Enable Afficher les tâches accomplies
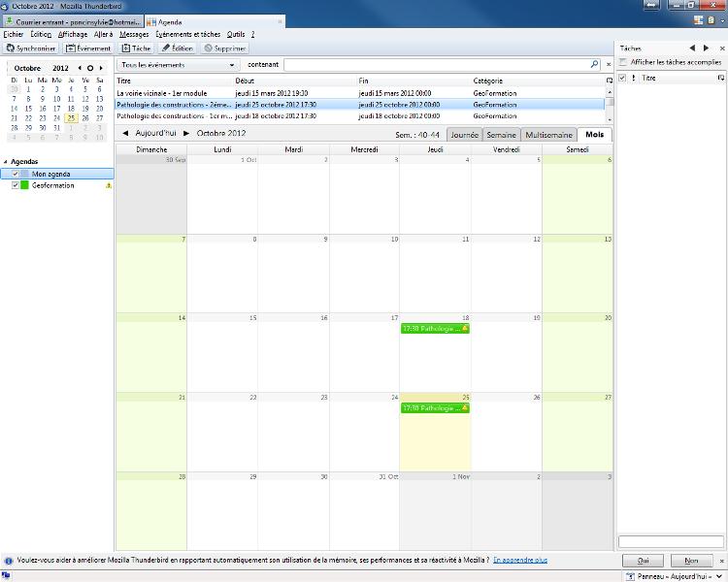Screen dimensions: 728x582 [x=623, y=62]
